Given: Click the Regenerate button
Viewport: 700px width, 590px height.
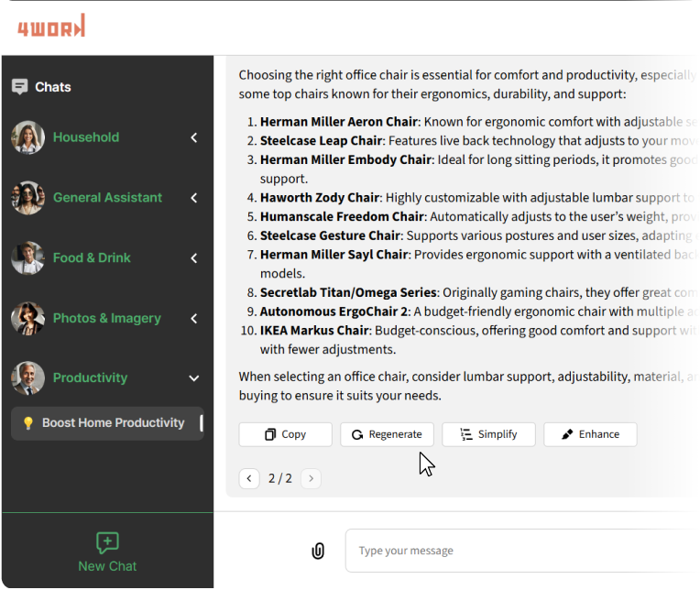Looking at the screenshot, I should 387,434.
